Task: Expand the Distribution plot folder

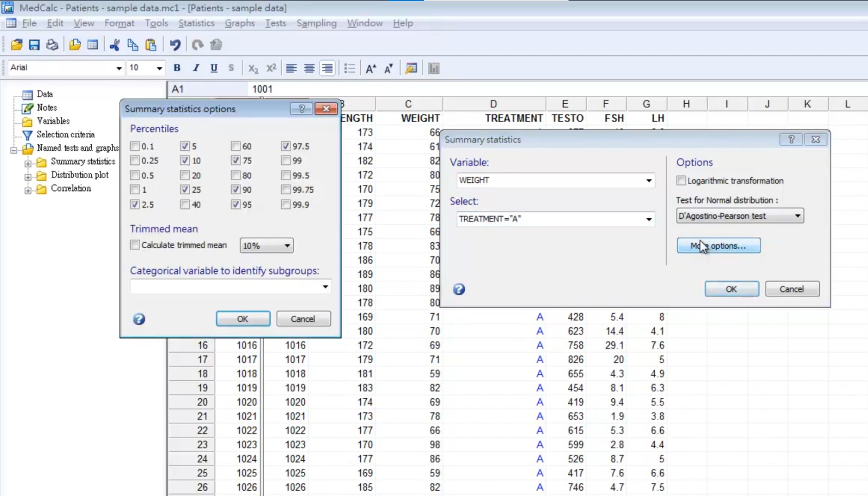Action: pyautogui.click(x=28, y=176)
